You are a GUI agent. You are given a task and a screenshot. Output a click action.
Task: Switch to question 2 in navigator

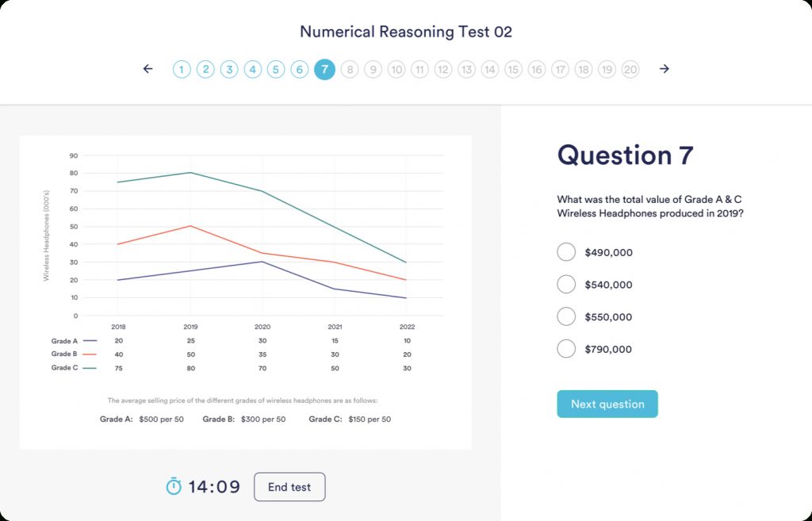point(205,70)
